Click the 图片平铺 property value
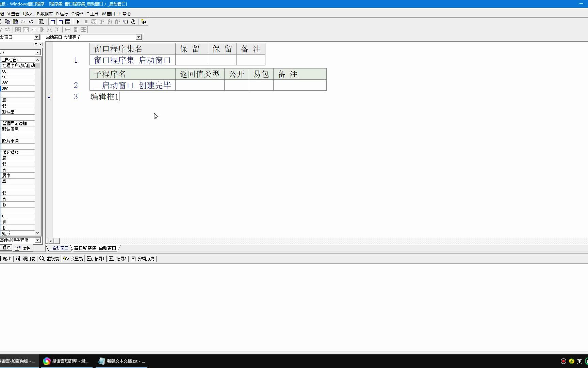 point(18,141)
